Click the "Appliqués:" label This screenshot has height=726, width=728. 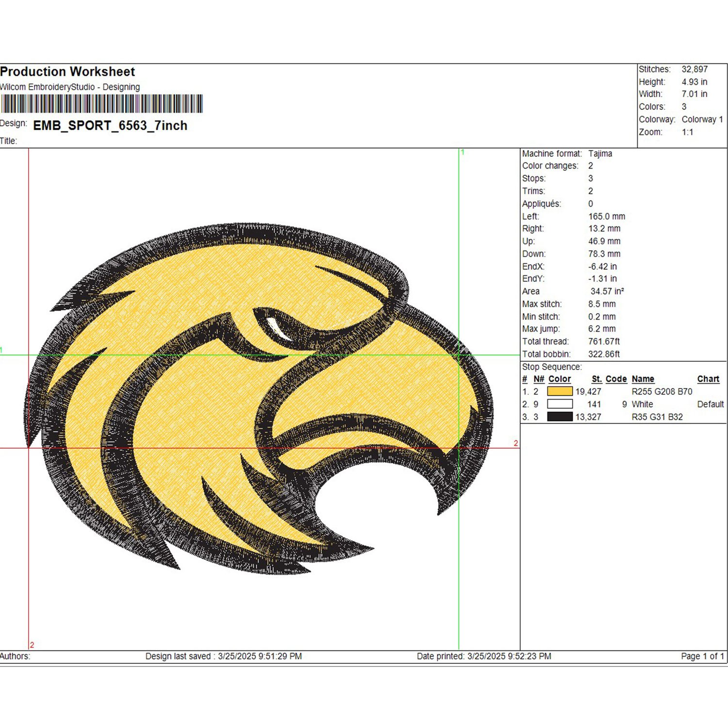point(542,204)
